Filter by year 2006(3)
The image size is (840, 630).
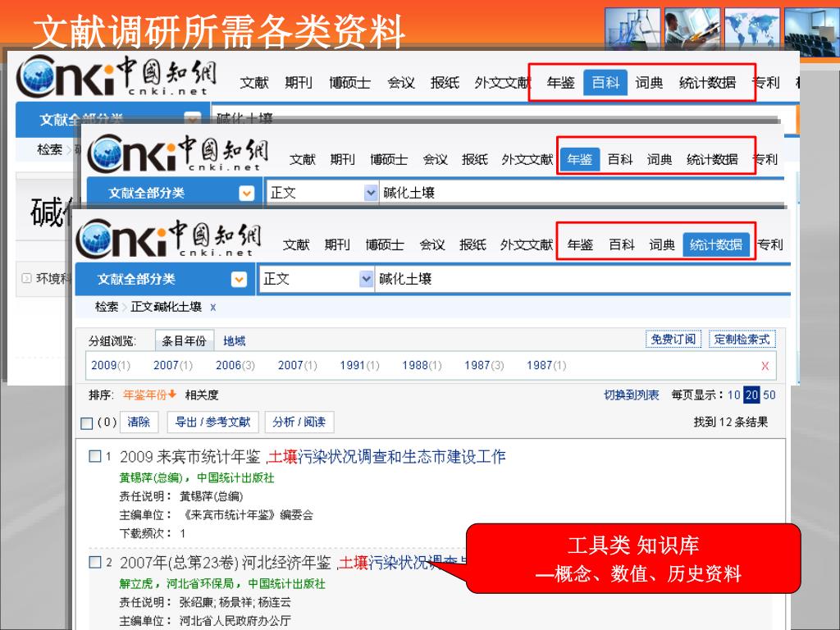click(235, 365)
